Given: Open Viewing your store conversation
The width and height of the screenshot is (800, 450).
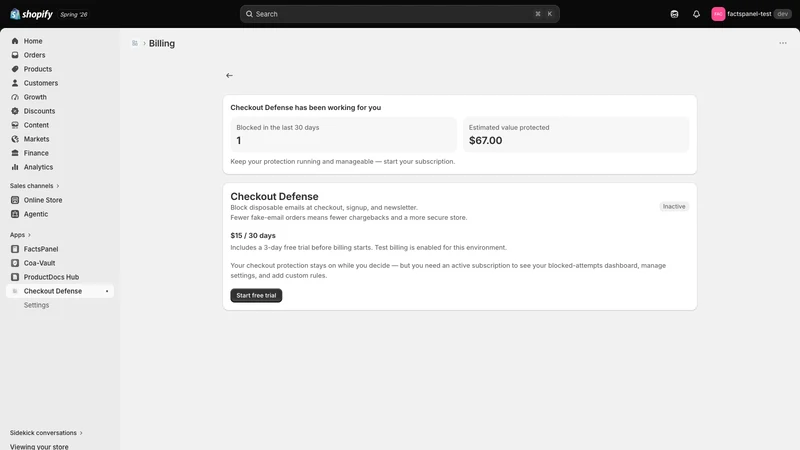Looking at the screenshot, I should 39,446.
